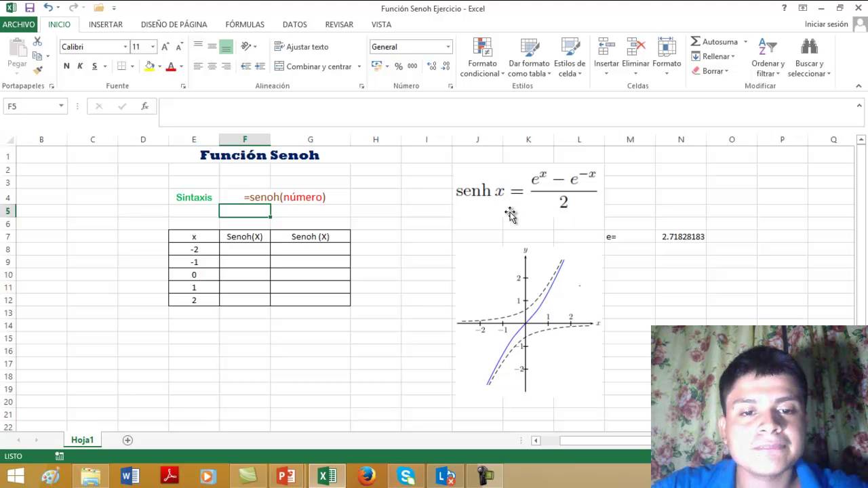The height and width of the screenshot is (488, 868).
Task: Toggle Bold N formatting
Action: click(x=66, y=66)
